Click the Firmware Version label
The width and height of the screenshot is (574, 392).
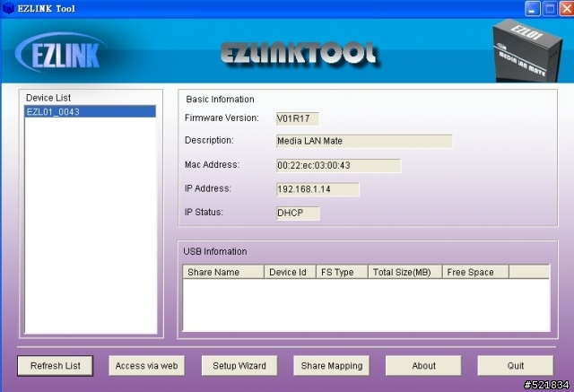coord(222,118)
